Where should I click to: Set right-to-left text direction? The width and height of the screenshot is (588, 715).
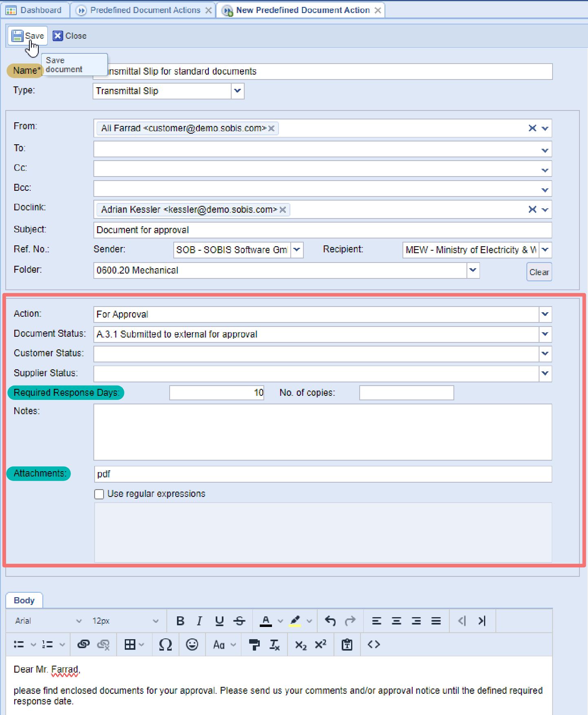point(462,621)
